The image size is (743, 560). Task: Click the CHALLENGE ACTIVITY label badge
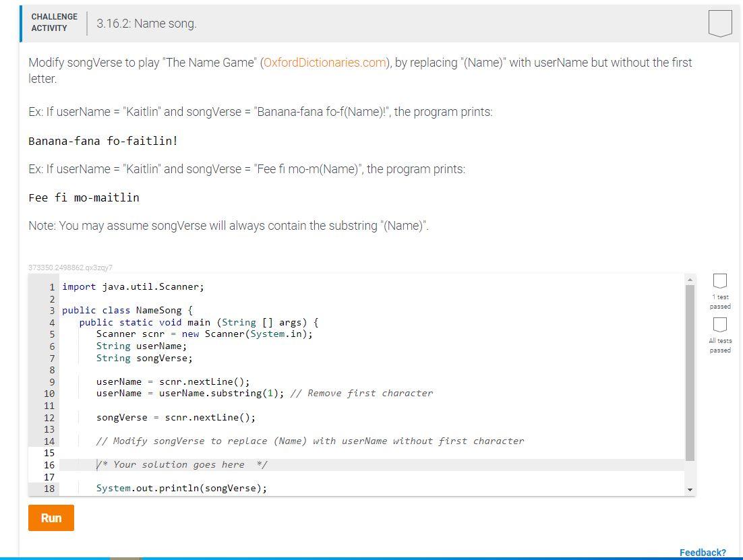pos(54,22)
